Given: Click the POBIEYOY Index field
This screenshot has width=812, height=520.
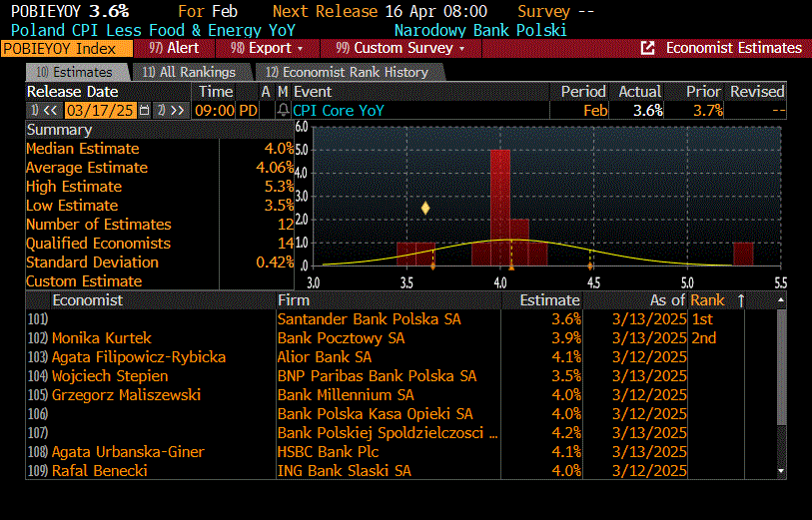Looking at the screenshot, I should 66,49.
